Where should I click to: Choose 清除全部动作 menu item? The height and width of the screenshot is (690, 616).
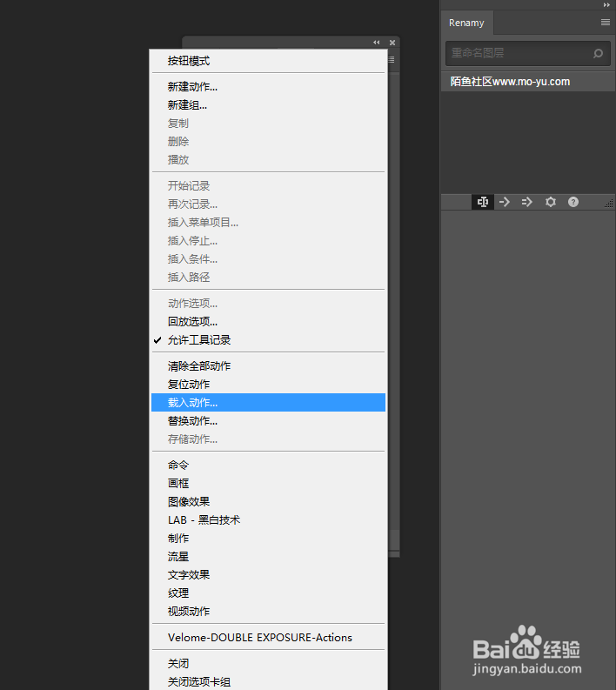pyautogui.click(x=268, y=366)
